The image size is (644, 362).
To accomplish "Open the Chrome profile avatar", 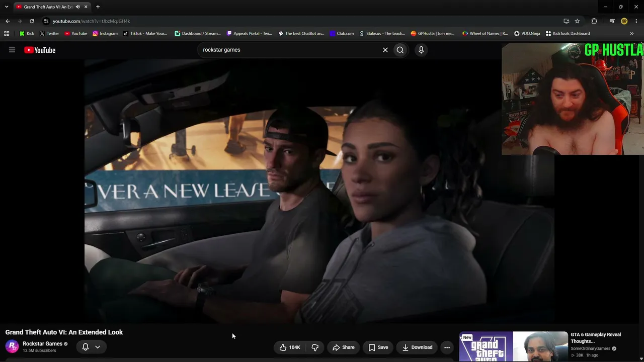I will (x=624, y=21).
